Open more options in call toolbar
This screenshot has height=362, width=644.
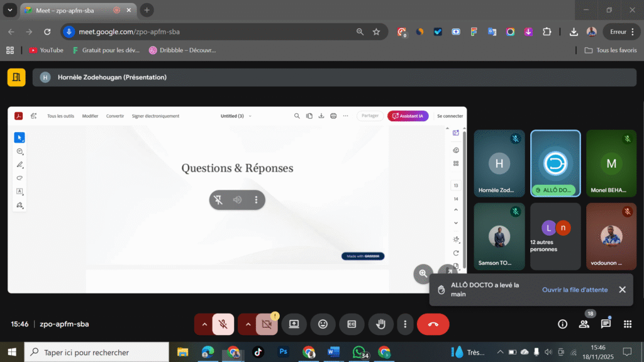[405, 324]
